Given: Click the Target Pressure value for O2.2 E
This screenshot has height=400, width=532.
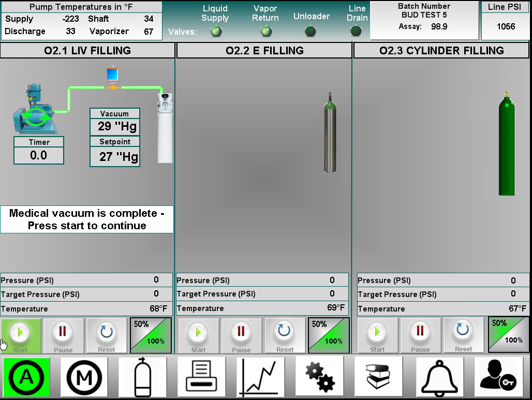Looking at the screenshot, I should tap(332, 293).
